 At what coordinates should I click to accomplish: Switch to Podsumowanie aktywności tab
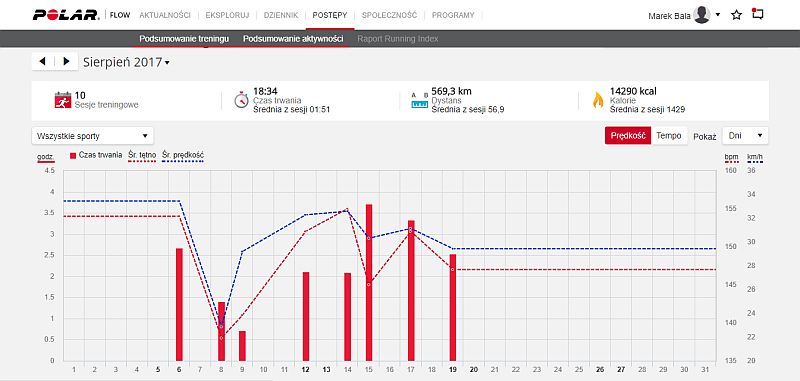(293, 39)
